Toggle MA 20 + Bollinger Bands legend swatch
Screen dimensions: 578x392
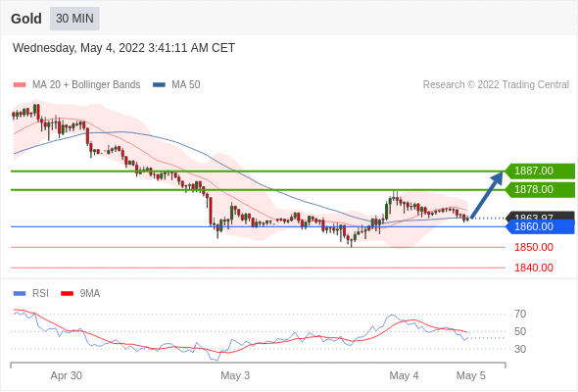[x=20, y=85]
